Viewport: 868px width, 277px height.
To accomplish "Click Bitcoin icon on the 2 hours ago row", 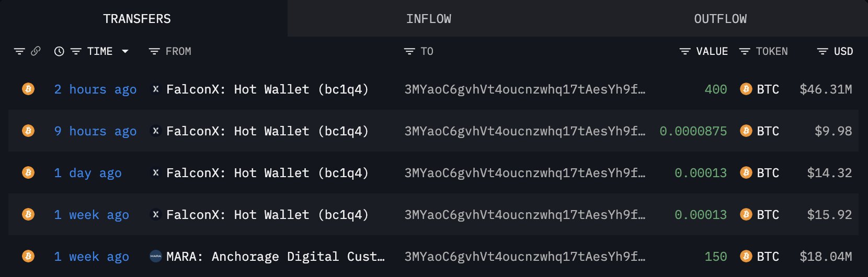I will click(28, 89).
